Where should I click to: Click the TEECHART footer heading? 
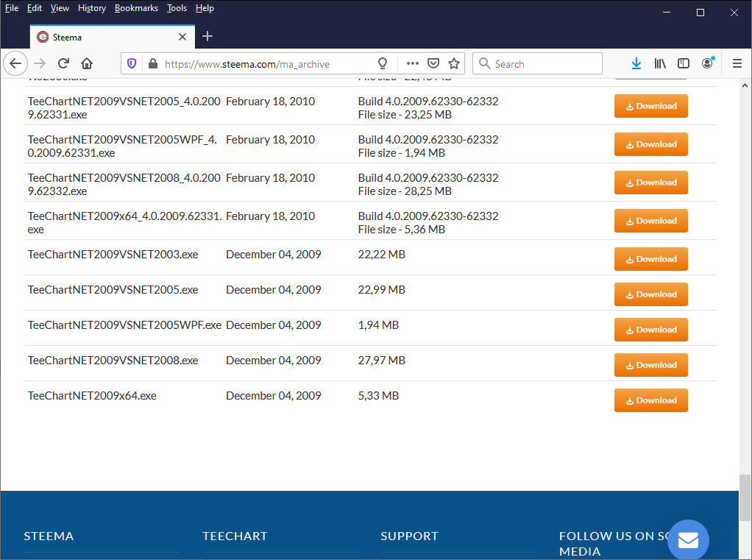coord(235,536)
